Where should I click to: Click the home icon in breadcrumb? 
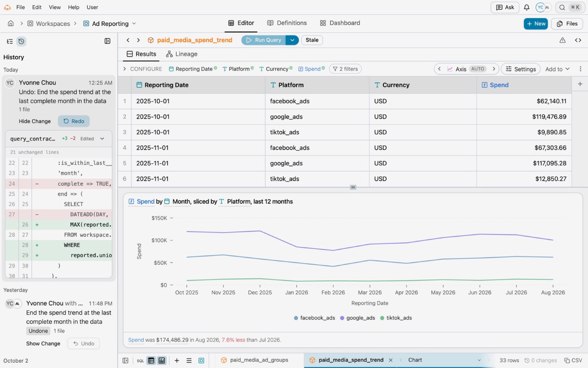click(x=11, y=23)
